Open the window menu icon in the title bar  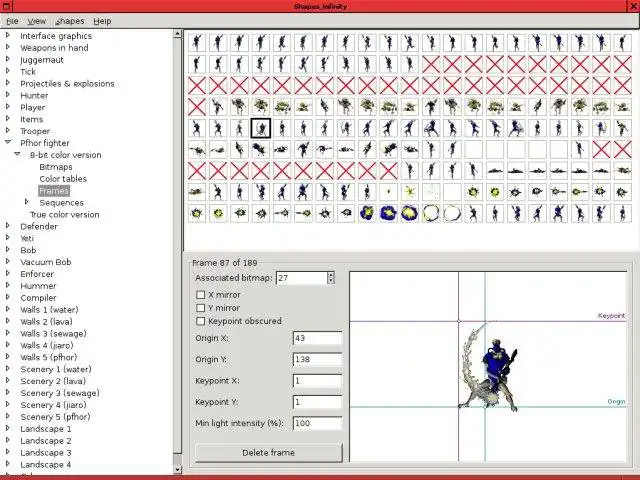point(6,6)
